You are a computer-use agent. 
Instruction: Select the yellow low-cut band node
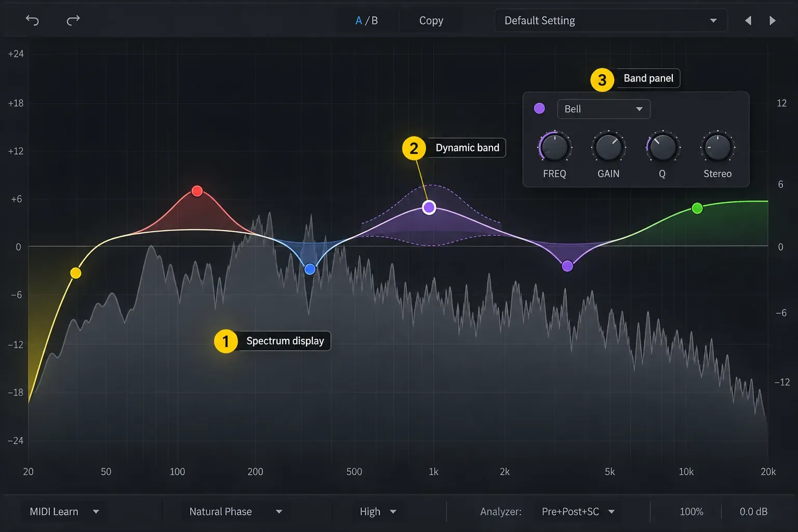pos(76,273)
